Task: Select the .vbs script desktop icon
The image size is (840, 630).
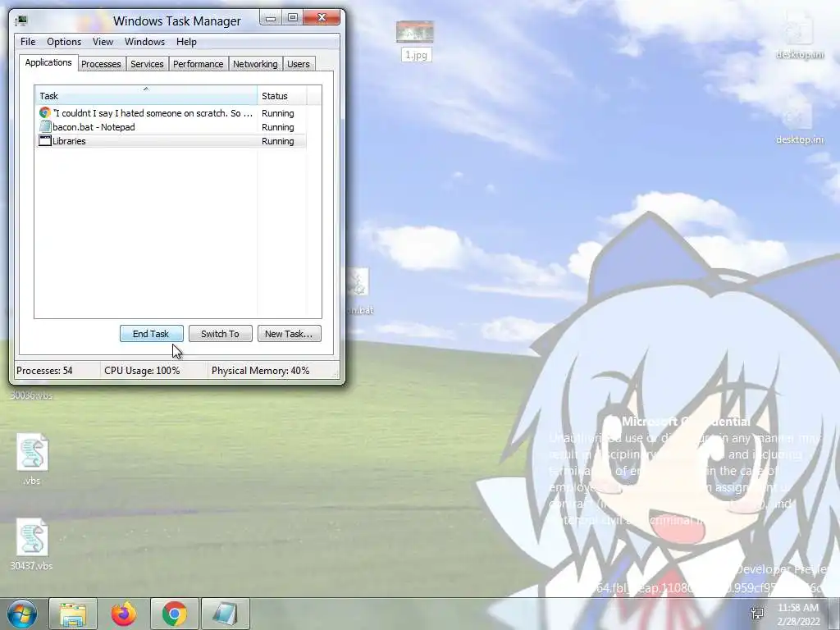Action: coord(32,459)
